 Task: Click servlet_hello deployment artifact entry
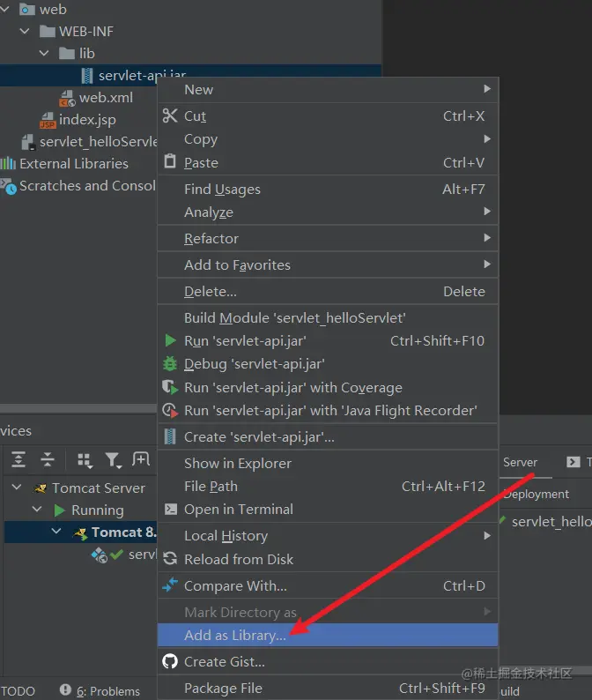pos(551,521)
